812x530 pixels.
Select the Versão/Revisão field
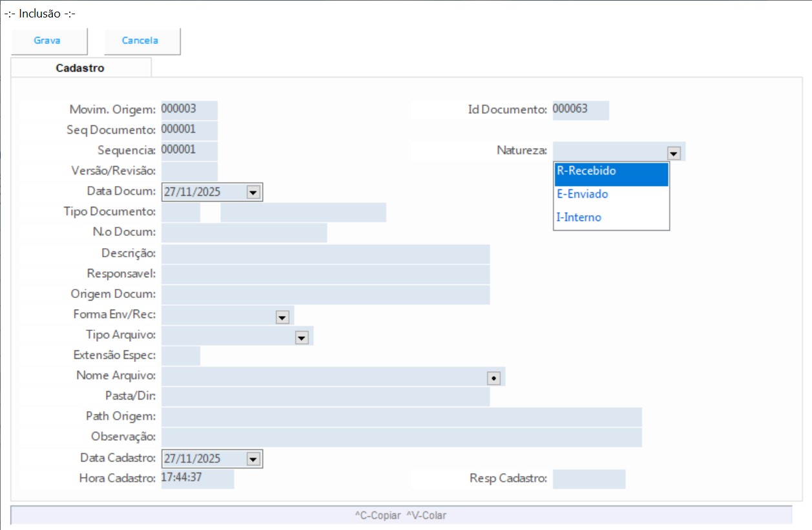coord(189,171)
